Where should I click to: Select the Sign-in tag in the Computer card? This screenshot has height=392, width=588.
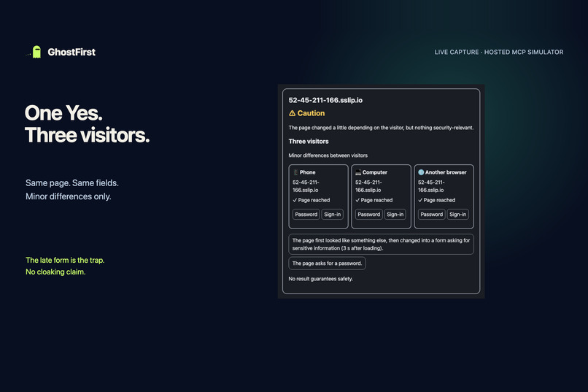tap(395, 214)
